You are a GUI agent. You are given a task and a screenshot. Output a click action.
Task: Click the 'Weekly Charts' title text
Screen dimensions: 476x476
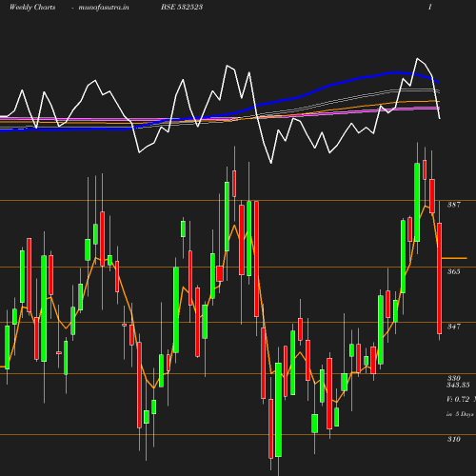[x=32, y=7]
